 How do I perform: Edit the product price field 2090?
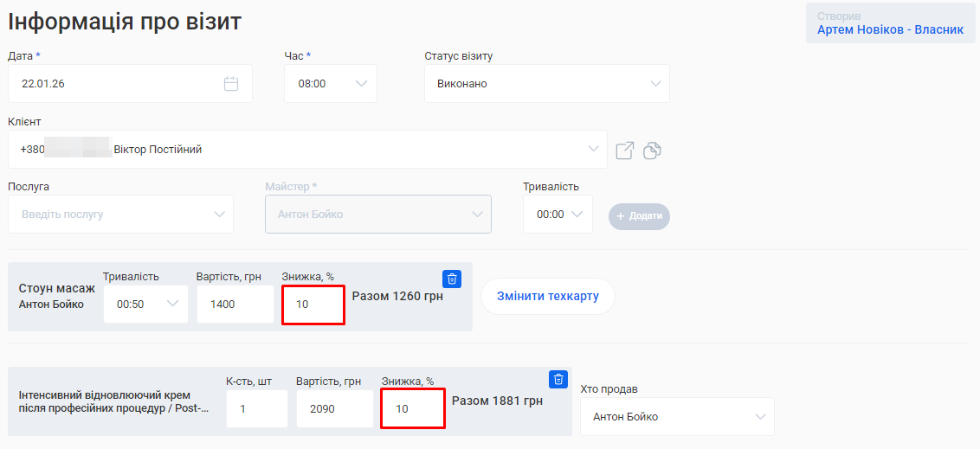333,408
